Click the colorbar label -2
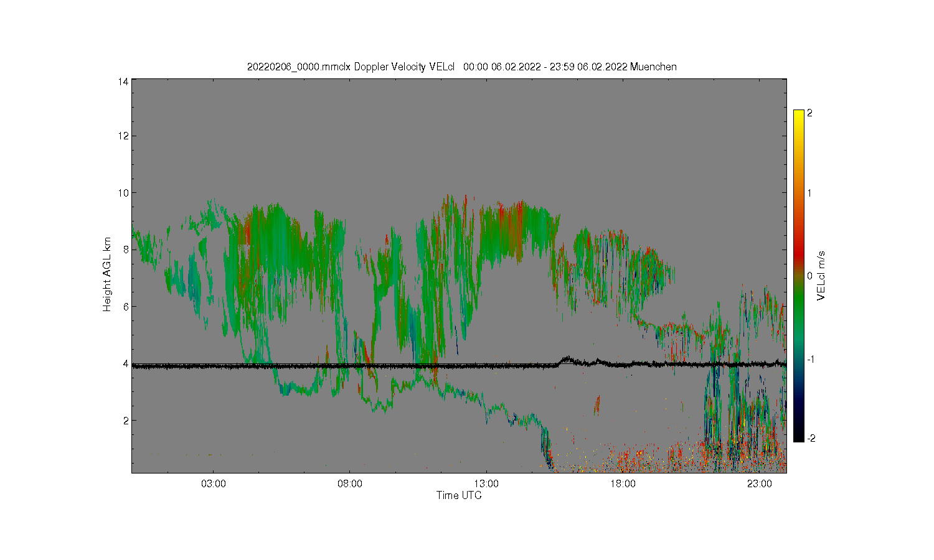 [x=811, y=438]
